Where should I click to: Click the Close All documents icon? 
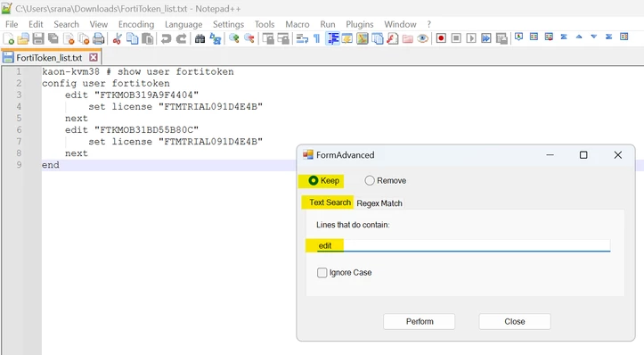pos(84,38)
